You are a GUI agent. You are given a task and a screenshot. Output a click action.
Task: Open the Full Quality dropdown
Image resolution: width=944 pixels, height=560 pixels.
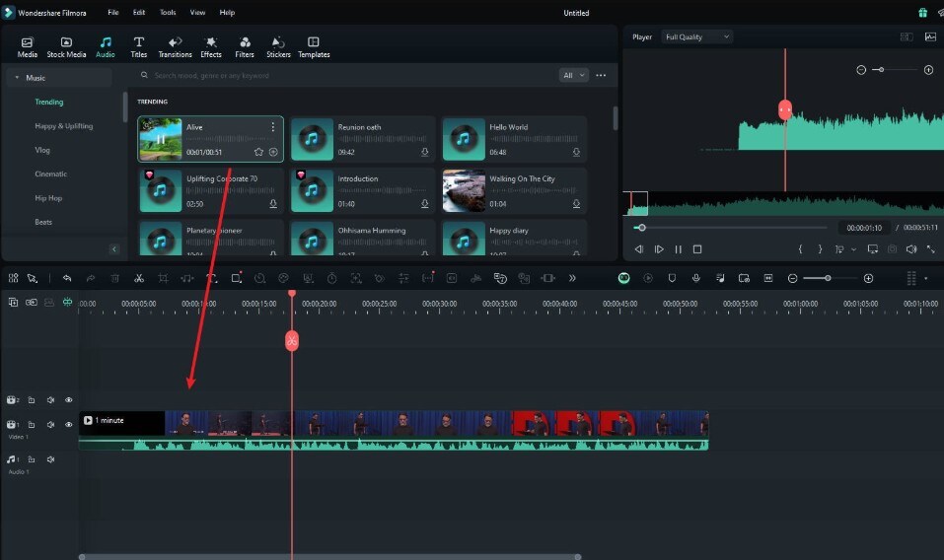coord(696,36)
